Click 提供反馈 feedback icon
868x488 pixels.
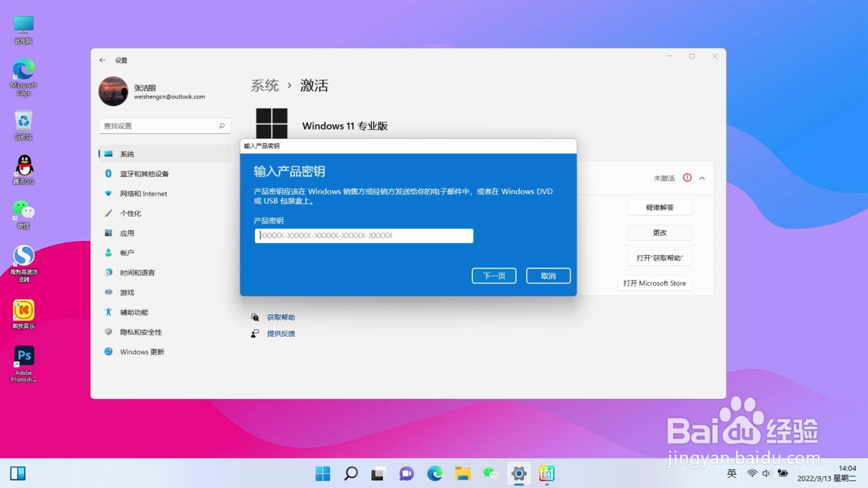click(255, 333)
